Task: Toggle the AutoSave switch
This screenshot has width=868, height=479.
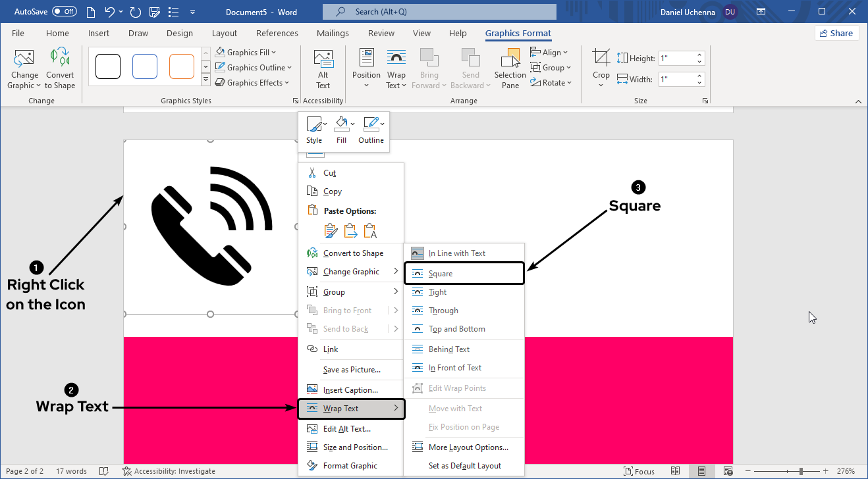Action: [64, 12]
